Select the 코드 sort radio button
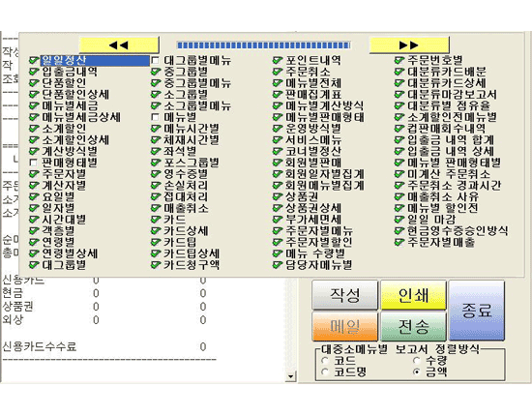The image size is (532, 416). click(x=325, y=360)
